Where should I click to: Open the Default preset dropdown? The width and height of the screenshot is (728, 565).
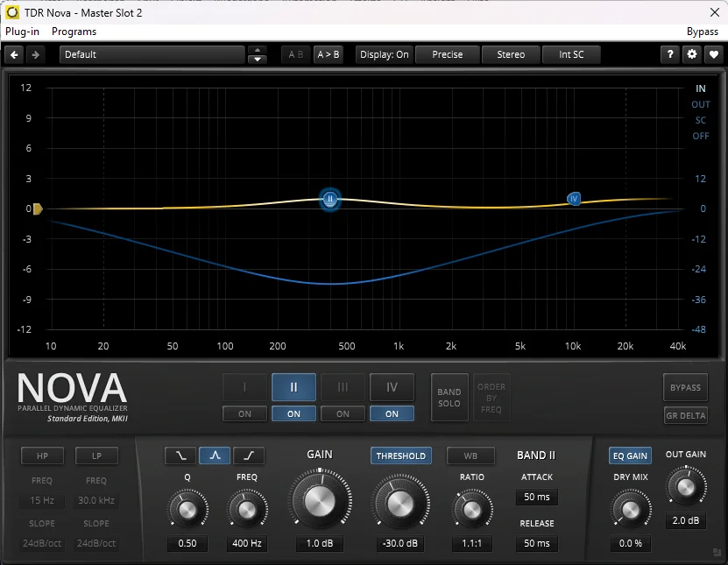coord(152,55)
